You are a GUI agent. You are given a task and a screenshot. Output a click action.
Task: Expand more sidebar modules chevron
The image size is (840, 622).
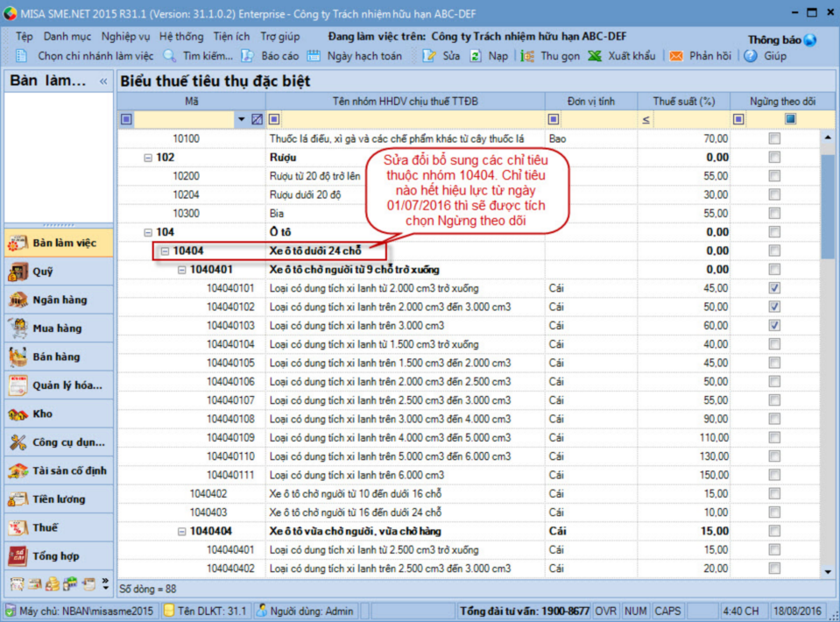click(105, 584)
